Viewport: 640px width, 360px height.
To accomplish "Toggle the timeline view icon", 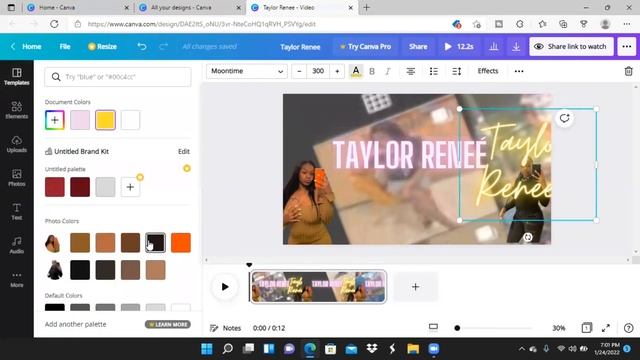I will 433,327.
